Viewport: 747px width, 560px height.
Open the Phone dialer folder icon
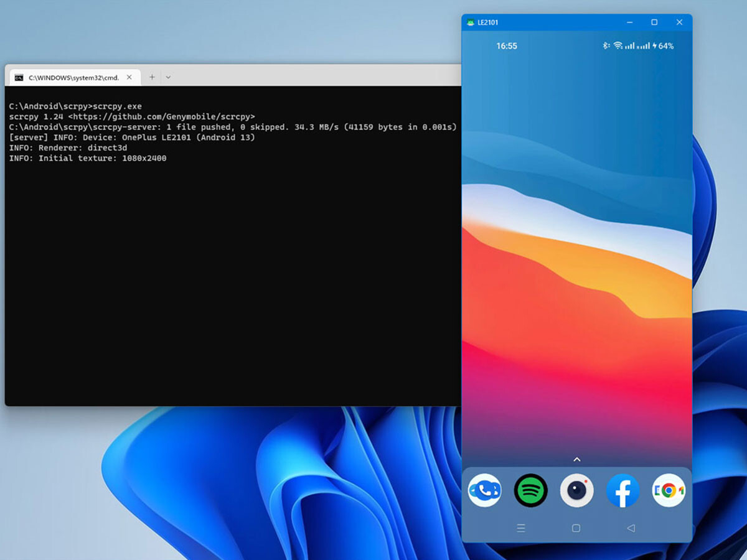(x=484, y=490)
